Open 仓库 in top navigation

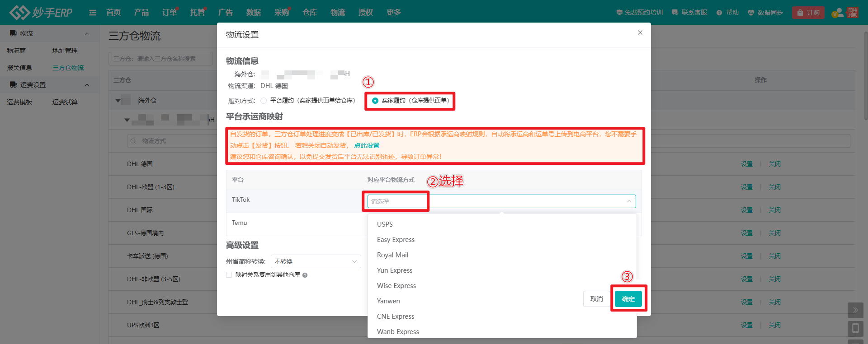310,13
